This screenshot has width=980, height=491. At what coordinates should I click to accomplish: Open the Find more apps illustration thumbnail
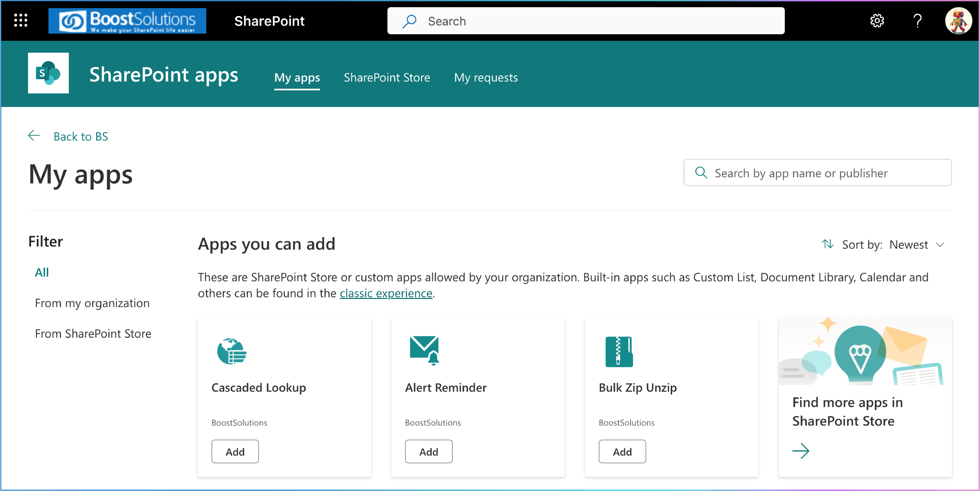click(x=865, y=351)
